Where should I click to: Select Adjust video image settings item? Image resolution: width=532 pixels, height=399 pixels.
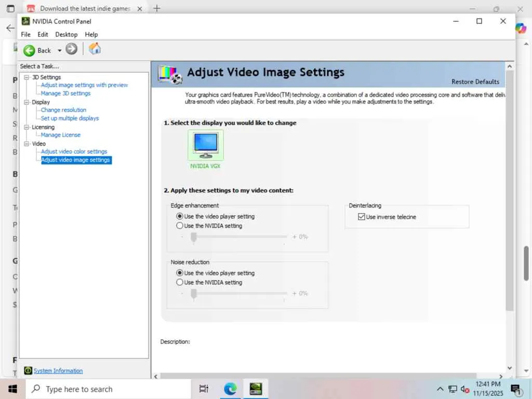click(76, 160)
